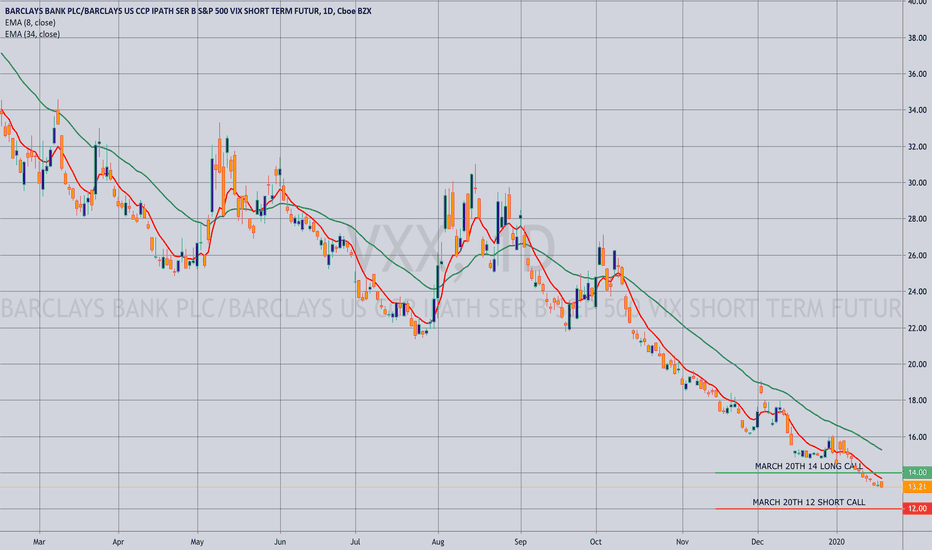Select the red short call horizontal line at 12
932x550 pixels.
tap(808, 509)
